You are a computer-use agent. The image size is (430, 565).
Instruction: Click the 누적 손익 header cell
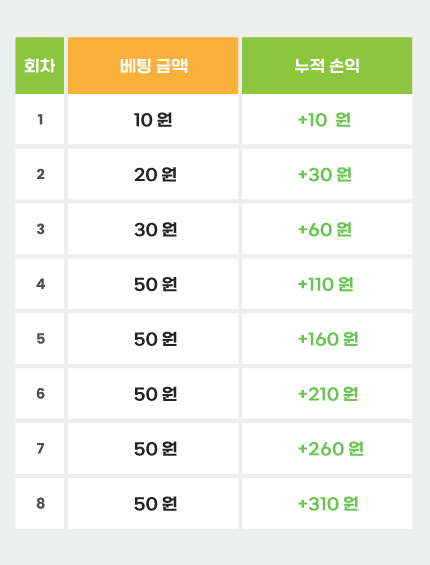[327, 65]
